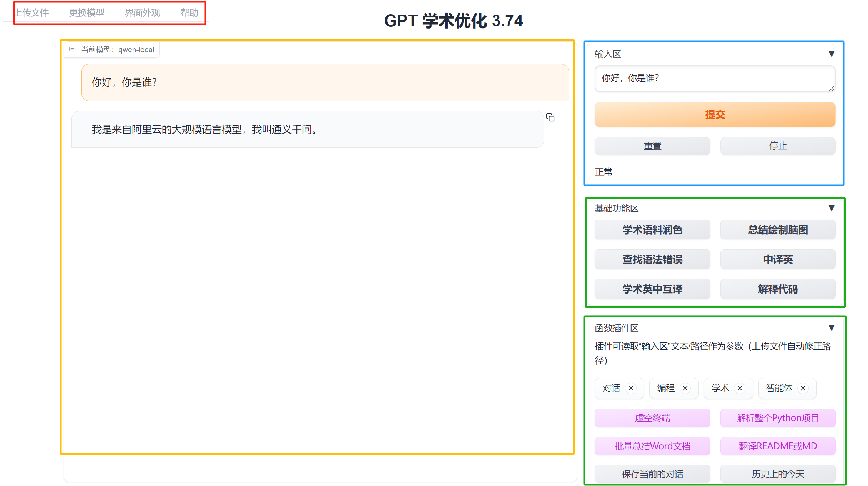This screenshot has width=868, height=486.
Task: Run 中译英 translation
Action: click(778, 259)
